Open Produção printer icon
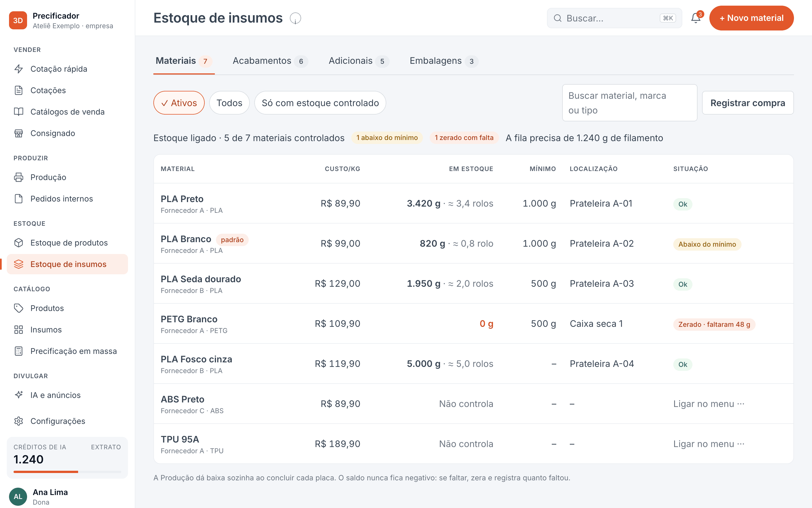The image size is (812, 508). [18, 177]
